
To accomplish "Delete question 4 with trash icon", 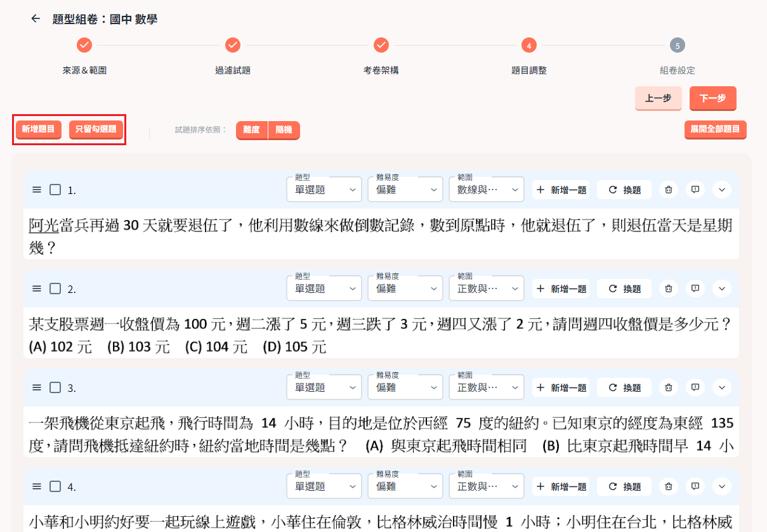I will [668, 486].
